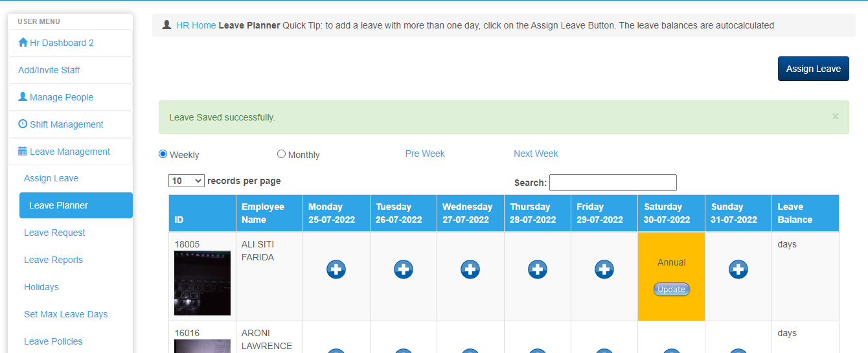Click the user icon before HR Home
Screen dimensions: 868x353
pos(167,25)
